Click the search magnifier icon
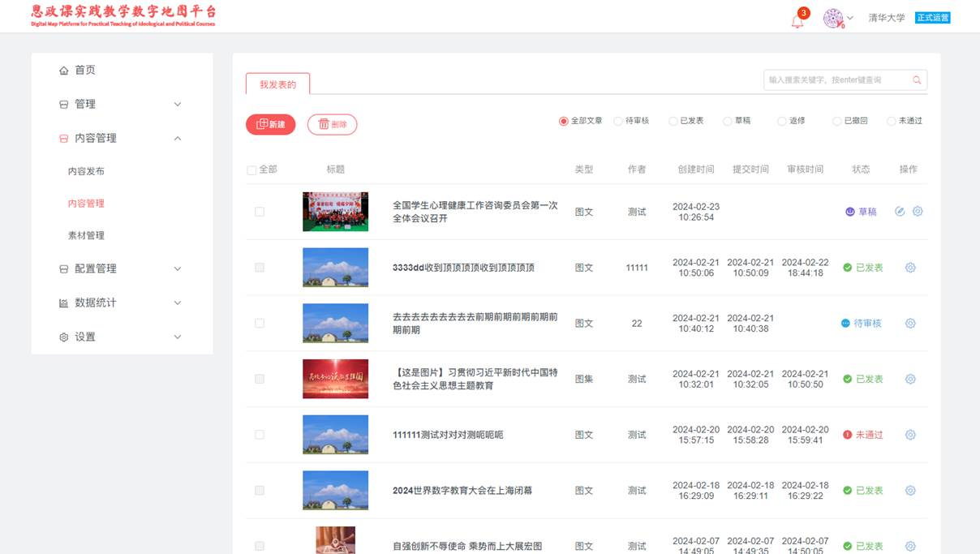Viewport: 980px width, 554px height. tap(917, 80)
